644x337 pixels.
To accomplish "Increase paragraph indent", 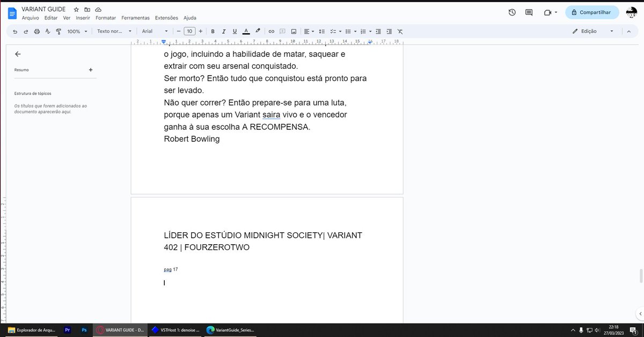I will 389,31.
